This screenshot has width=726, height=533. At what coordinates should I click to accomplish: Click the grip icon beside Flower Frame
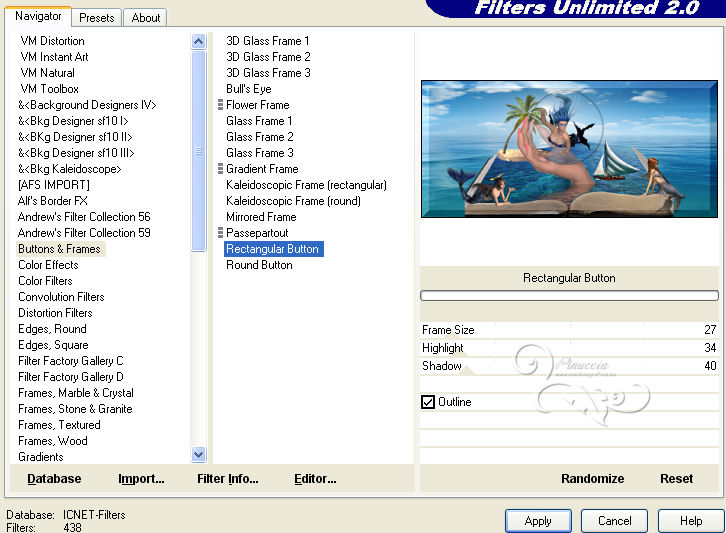coord(220,105)
